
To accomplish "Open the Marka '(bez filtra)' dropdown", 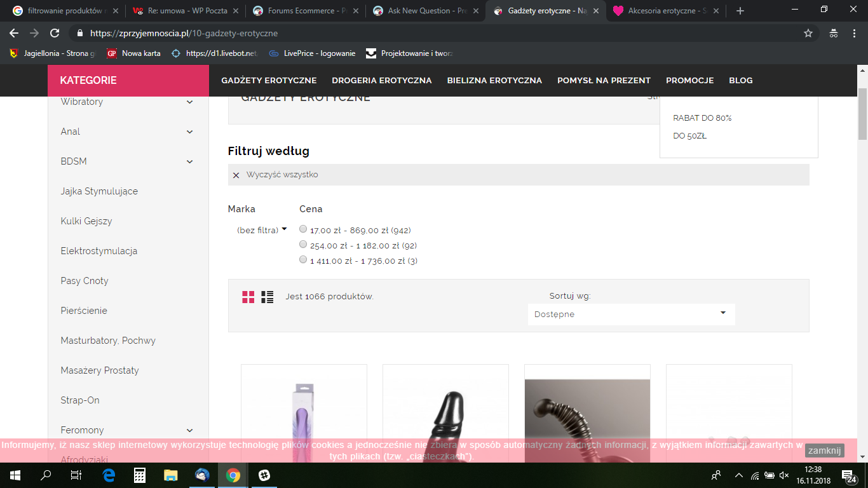I will click(262, 230).
